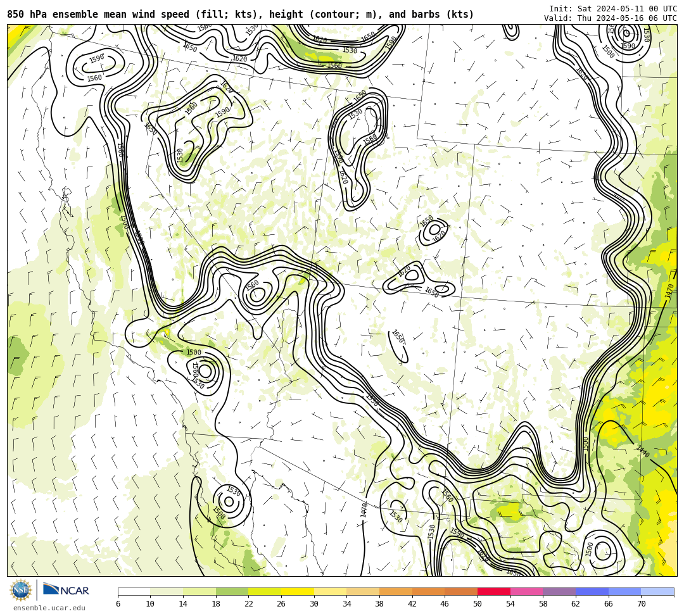Pick the pale green 10–14 kts swatch

tap(167, 591)
